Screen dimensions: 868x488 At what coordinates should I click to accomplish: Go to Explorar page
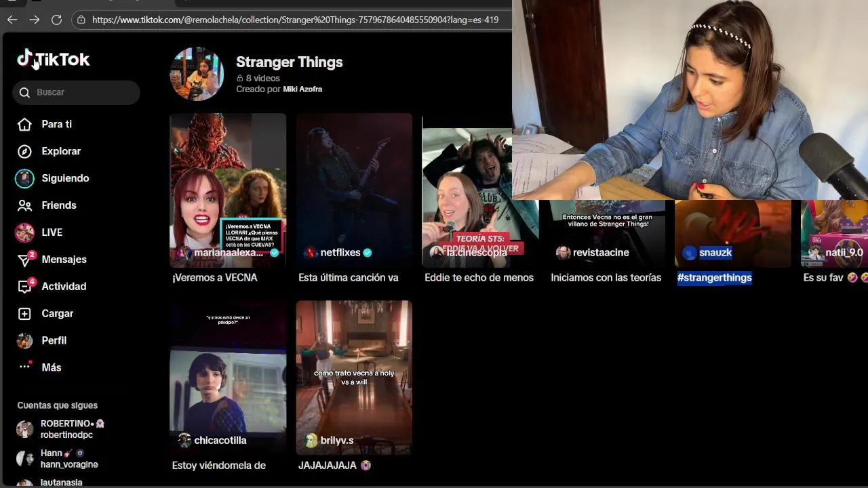click(x=61, y=151)
